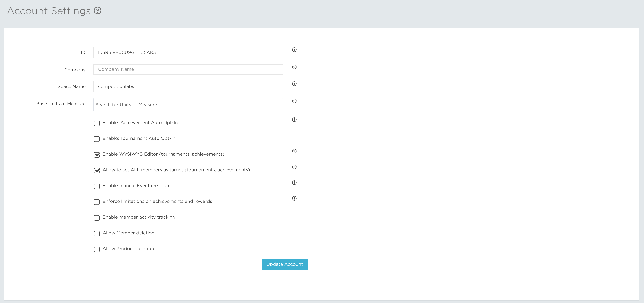Screen dimensions: 644x303
Task: Click help icon next to Space Name field
Action: coord(294,84)
